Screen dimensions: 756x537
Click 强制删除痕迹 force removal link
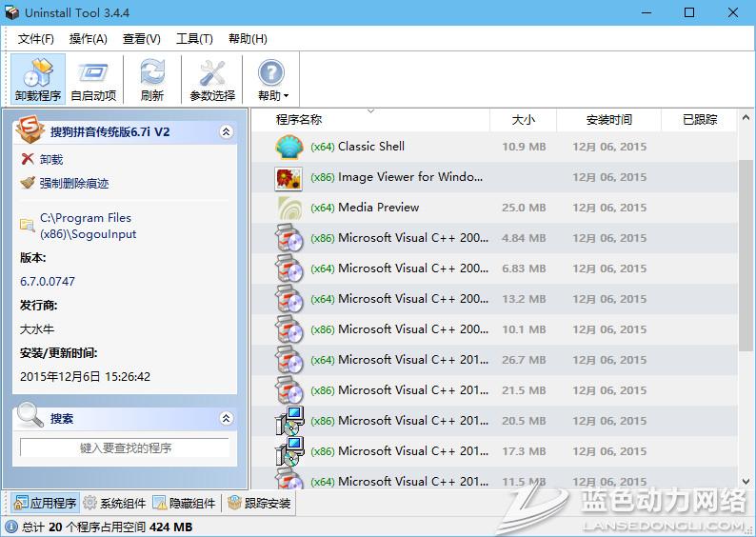point(74,183)
